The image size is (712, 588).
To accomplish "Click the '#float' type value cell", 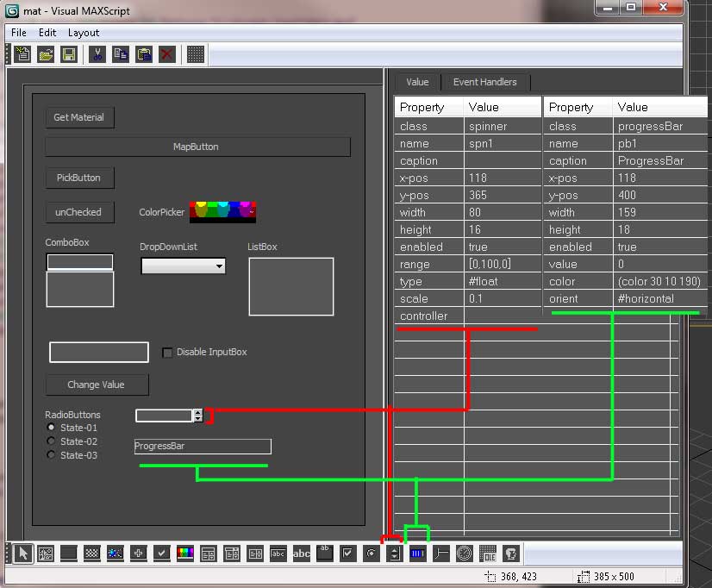I will [503, 282].
